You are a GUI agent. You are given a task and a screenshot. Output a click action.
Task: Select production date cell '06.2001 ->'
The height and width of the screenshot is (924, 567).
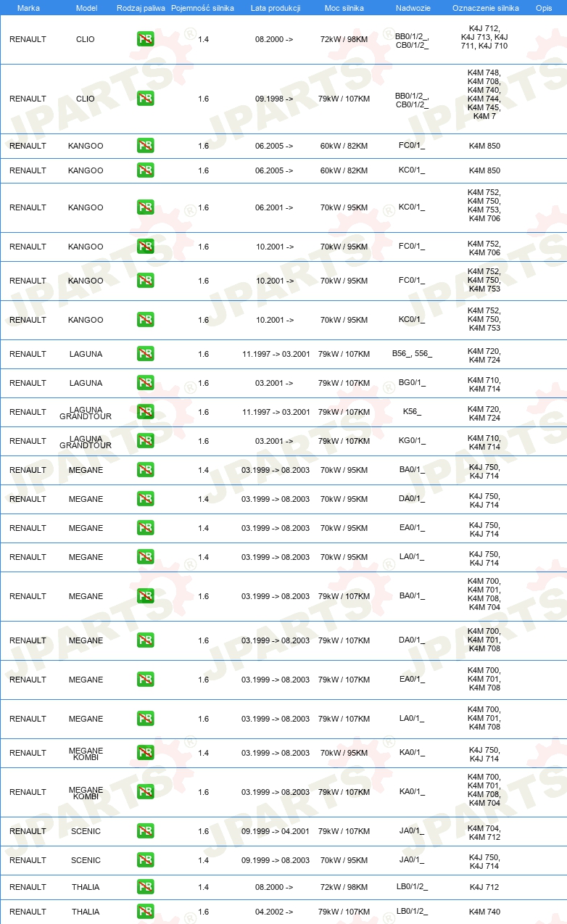point(274,207)
